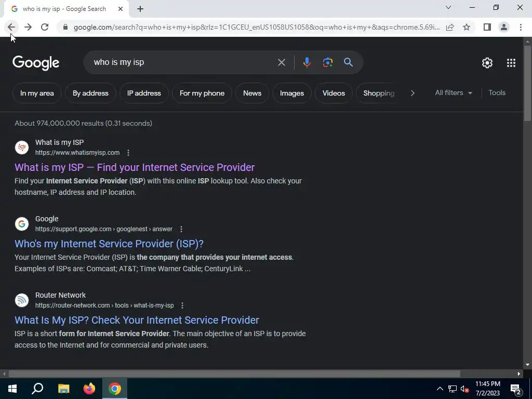This screenshot has width=532, height=399.
Task: Open the Chrome profile avatar
Action: pyautogui.click(x=504, y=27)
